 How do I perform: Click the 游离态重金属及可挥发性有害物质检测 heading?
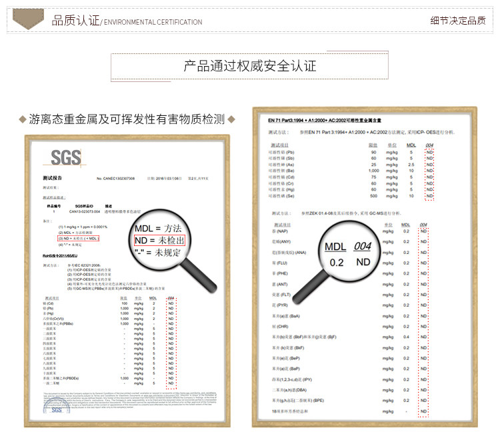click(127, 119)
